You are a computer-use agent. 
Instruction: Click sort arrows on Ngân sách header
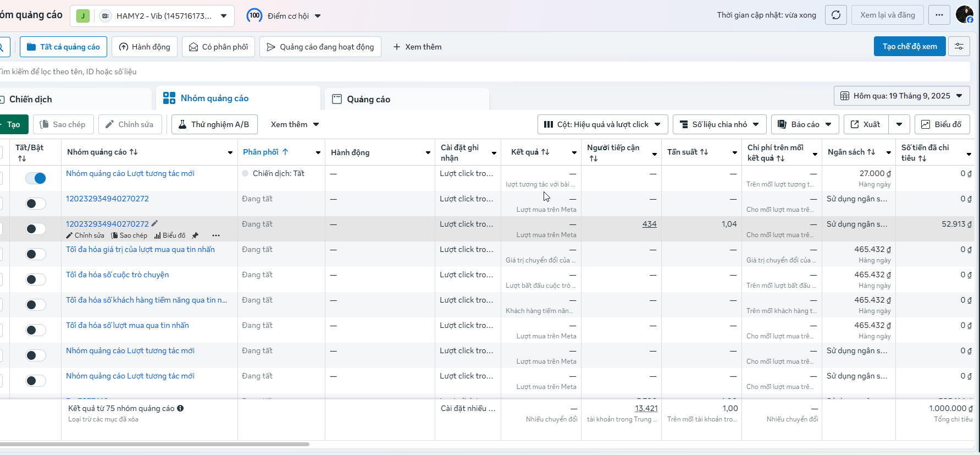tap(871, 152)
